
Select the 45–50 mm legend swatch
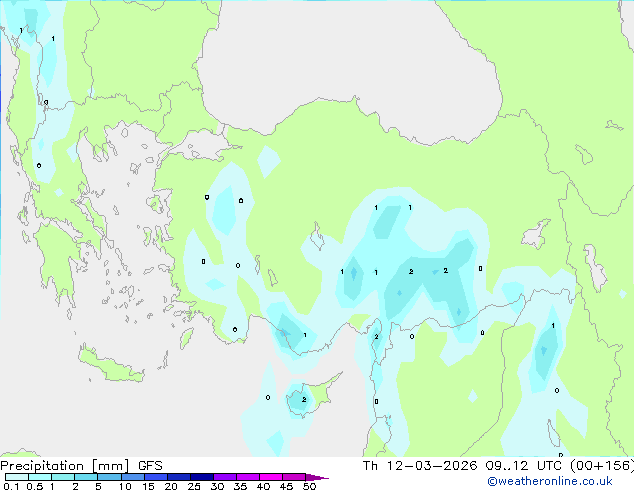[x=294, y=477]
